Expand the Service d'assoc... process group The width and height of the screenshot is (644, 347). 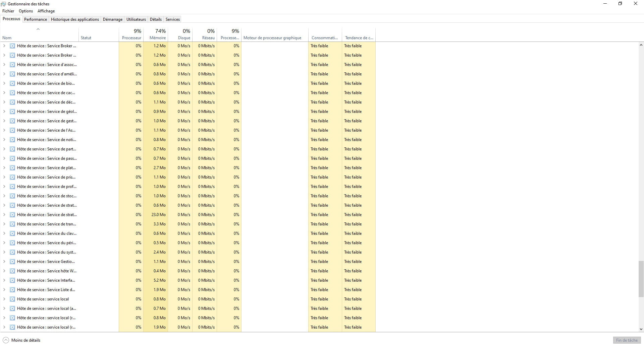[x=4, y=65]
